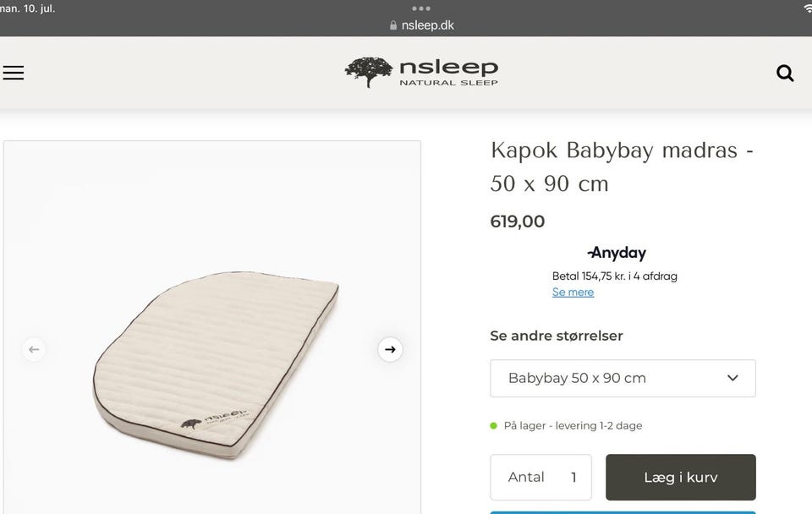The width and height of the screenshot is (812, 514).
Task: Click the Wi-Fi status icon
Action: tap(806, 8)
